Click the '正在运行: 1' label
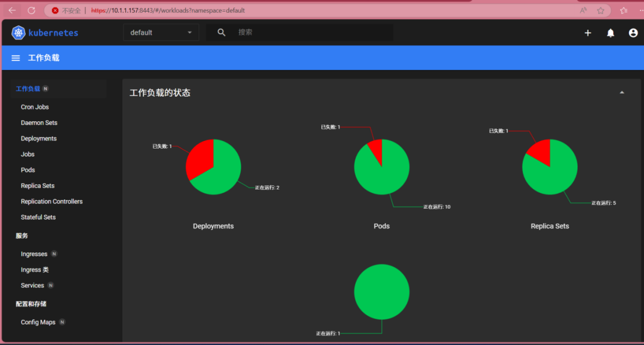 pyautogui.click(x=328, y=333)
